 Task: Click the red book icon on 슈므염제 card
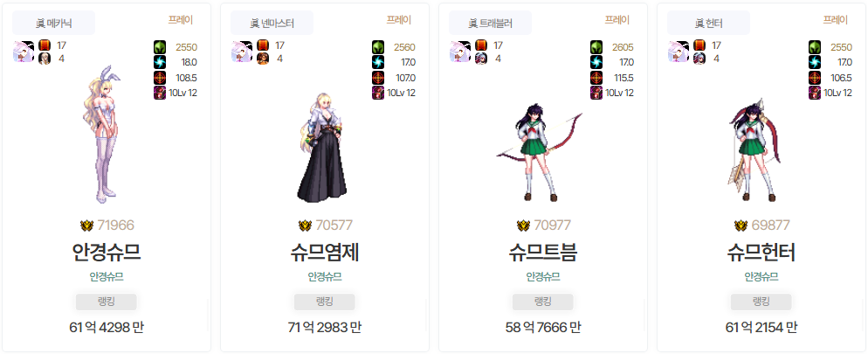[x=262, y=45]
